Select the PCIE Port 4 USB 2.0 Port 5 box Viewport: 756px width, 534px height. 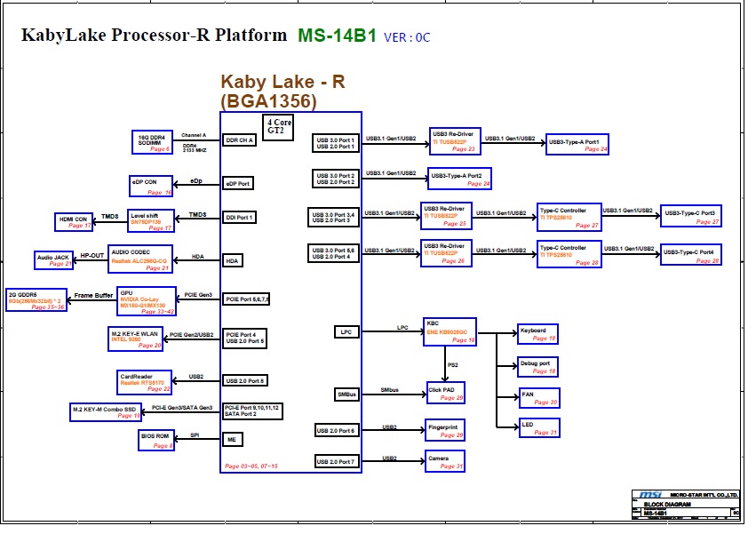coord(244,338)
